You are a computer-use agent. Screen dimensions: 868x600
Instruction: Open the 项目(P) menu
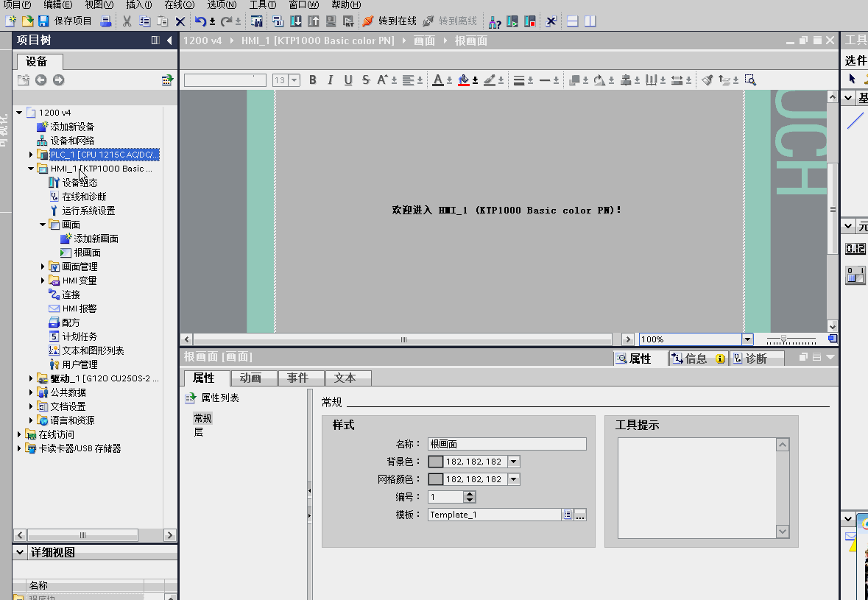[x=17, y=5]
